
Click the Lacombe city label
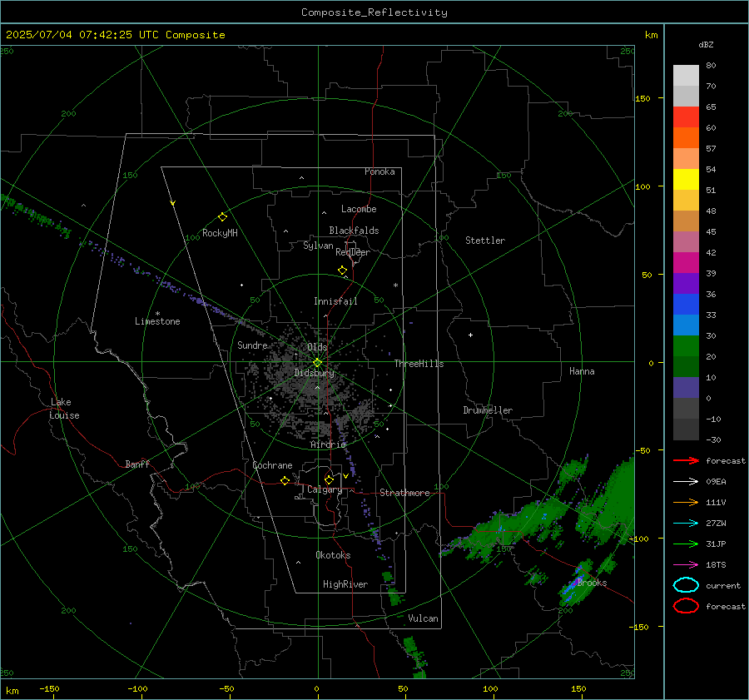point(359,209)
